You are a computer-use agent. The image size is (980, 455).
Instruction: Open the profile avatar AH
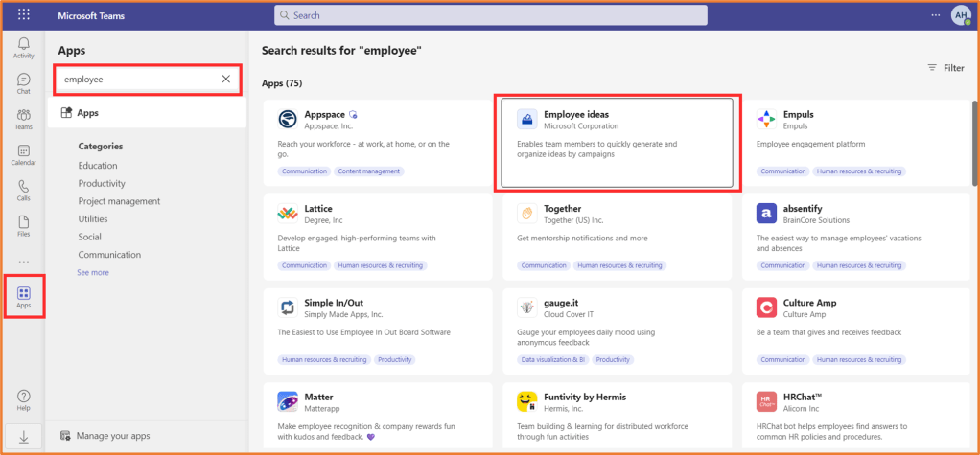click(960, 15)
